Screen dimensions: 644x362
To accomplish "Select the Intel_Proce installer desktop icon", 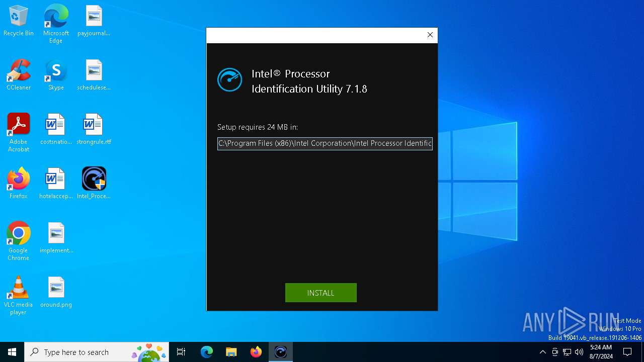I will 94,184.
